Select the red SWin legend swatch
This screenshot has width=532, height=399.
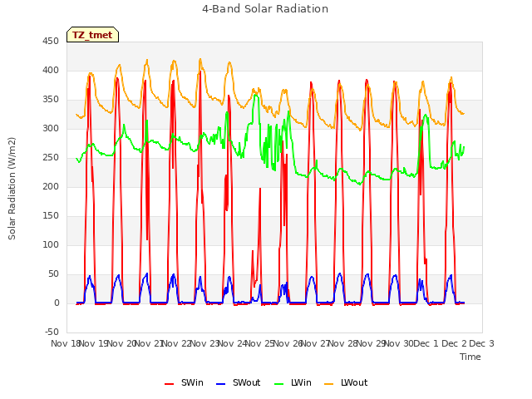coord(170,384)
